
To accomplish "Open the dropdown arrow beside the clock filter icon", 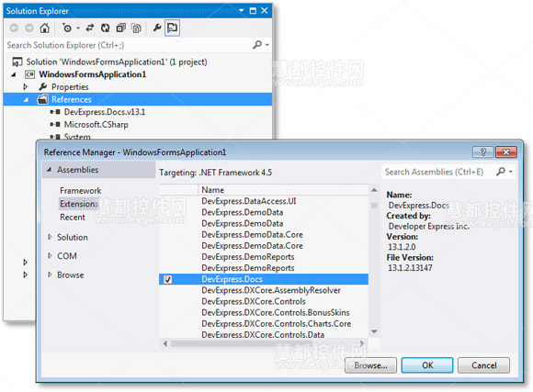I will click(x=78, y=28).
